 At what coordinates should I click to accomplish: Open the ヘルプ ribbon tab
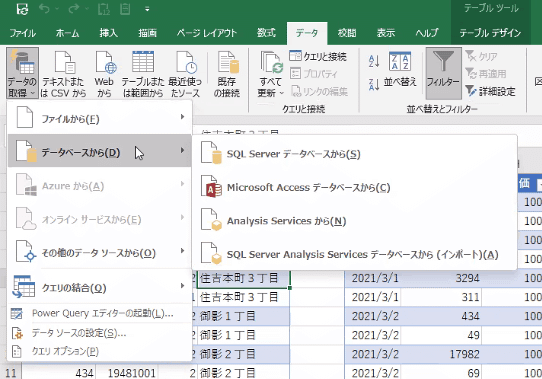(427, 33)
